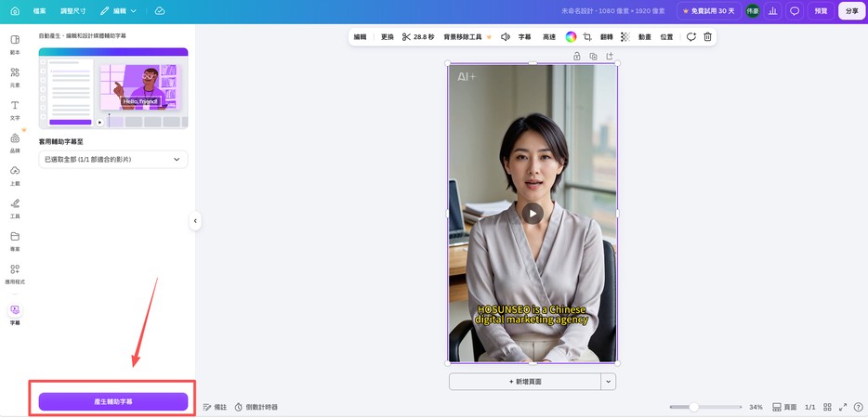Screen dimensions: 868x418
Task: Click the 分享 (Share) button
Action: [x=852, y=11]
